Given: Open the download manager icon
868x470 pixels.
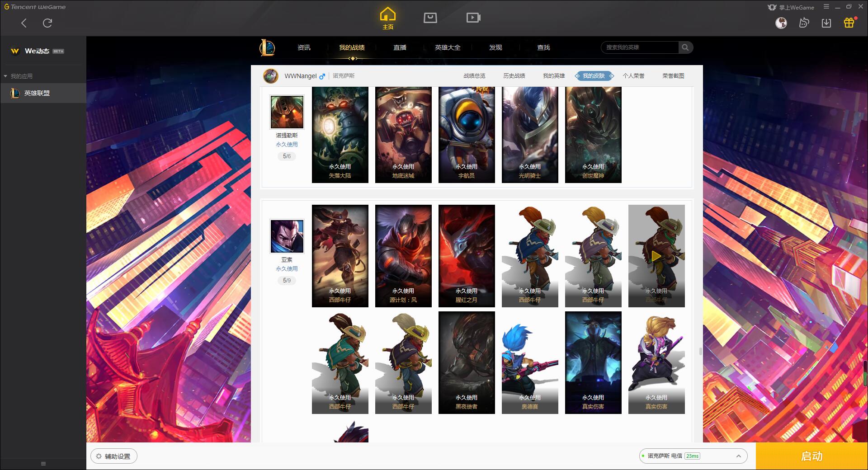Looking at the screenshot, I should (x=826, y=23).
